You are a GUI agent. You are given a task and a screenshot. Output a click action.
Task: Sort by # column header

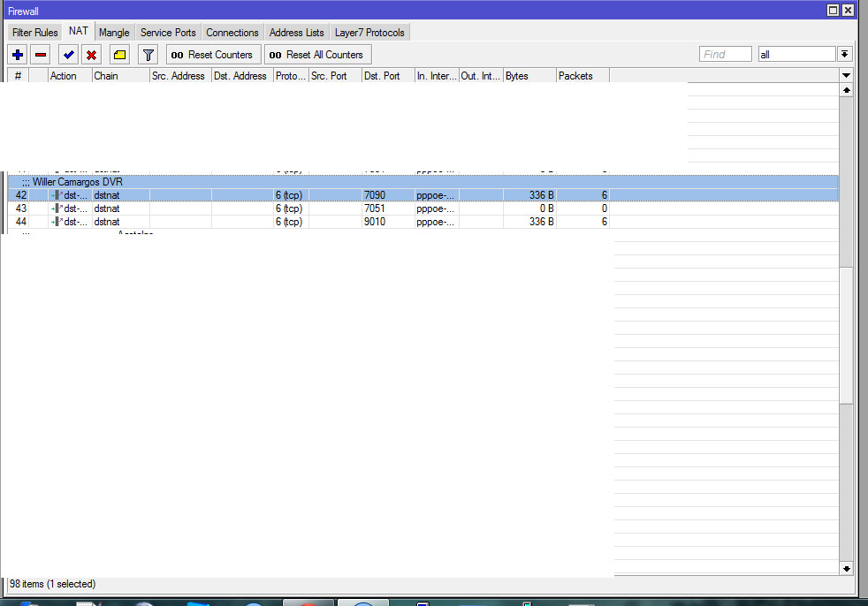18,76
